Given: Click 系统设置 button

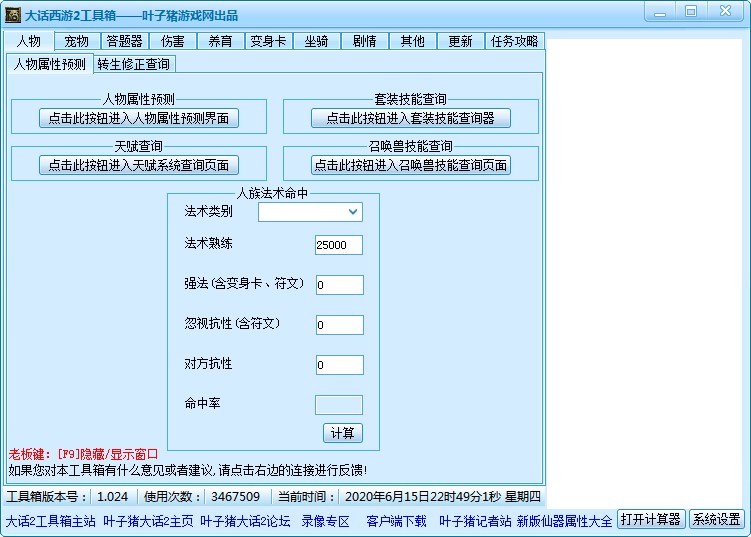Looking at the screenshot, I should pos(717,519).
